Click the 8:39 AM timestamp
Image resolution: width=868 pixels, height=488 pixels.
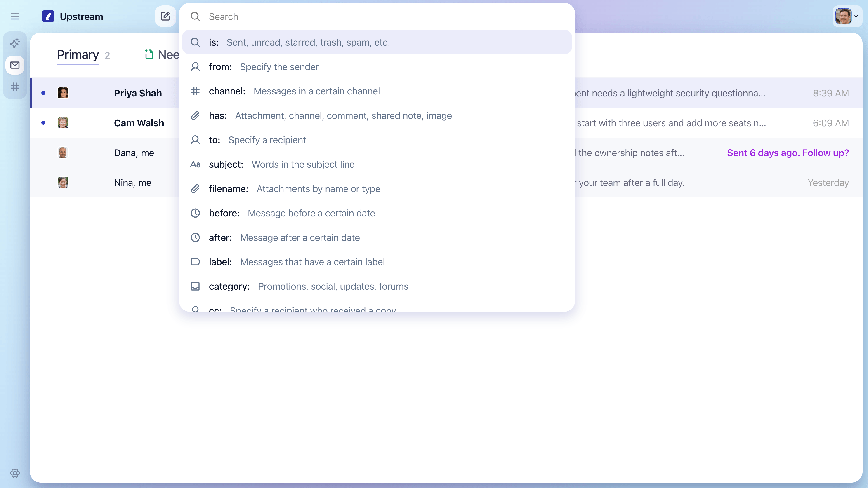pyautogui.click(x=831, y=93)
